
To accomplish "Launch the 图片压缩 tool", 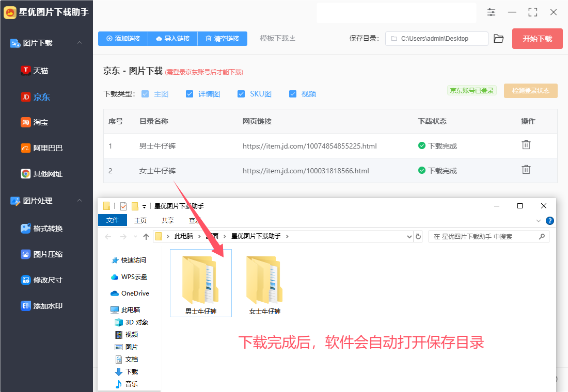I will click(x=42, y=254).
